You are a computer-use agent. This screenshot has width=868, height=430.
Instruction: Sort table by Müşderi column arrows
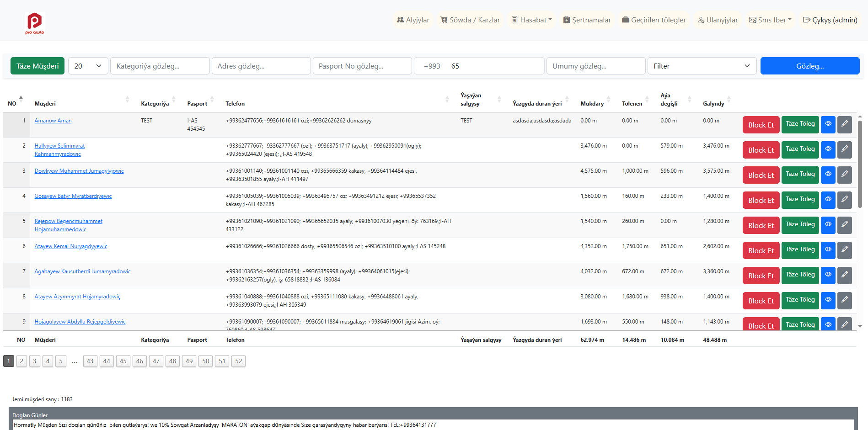tap(127, 99)
